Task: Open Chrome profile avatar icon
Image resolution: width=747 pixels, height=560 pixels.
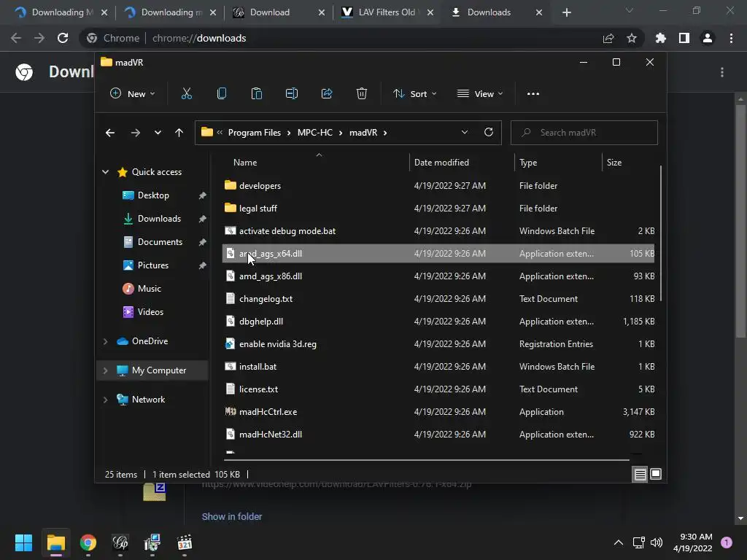Action: click(708, 38)
